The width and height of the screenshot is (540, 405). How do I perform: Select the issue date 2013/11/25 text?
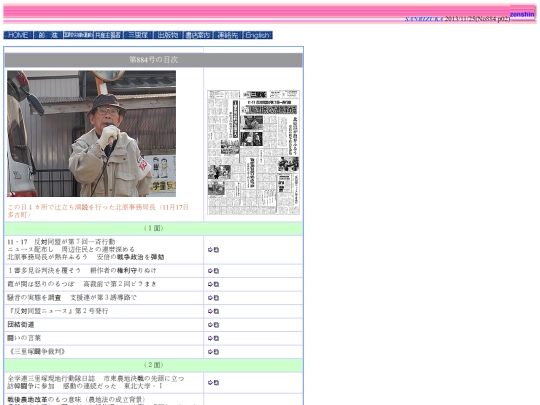460,19
